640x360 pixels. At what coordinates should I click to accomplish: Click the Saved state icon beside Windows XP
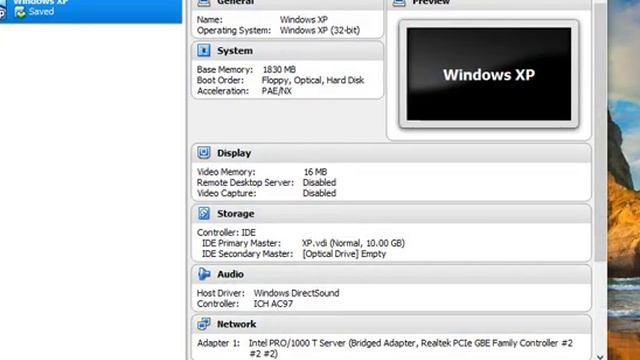coord(20,12)
